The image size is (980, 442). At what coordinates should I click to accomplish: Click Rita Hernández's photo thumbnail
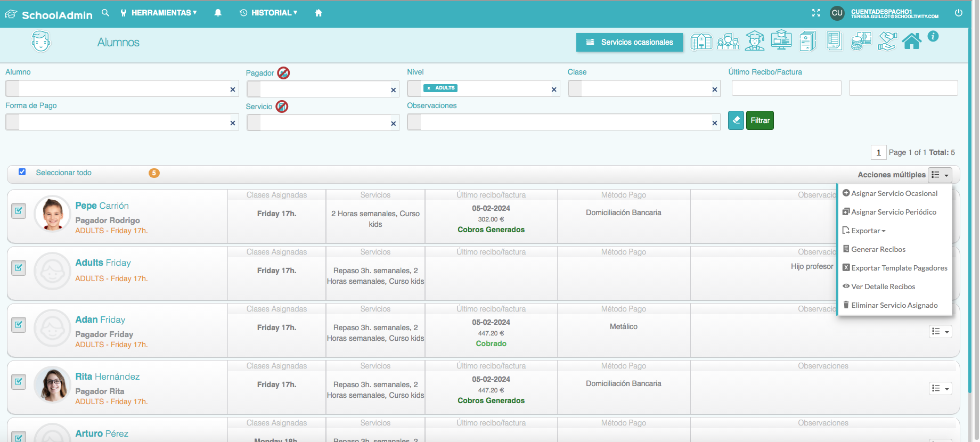(52, 384)
